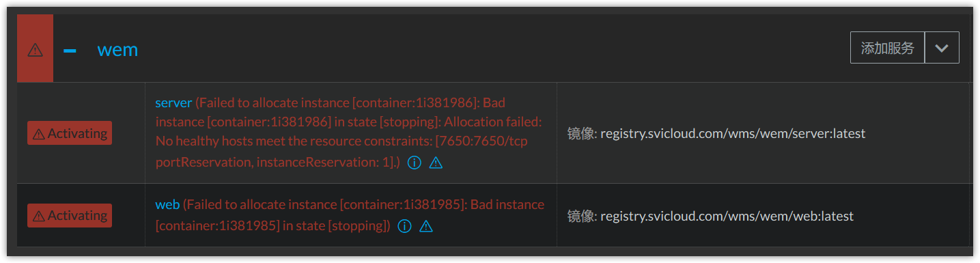
Task: Select the web image registry path text
Action: [x=727, y=217]
